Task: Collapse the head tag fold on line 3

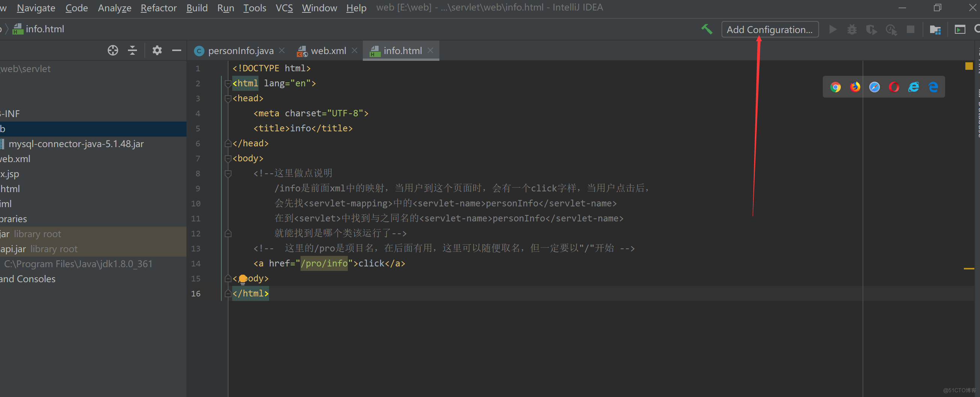Action: (228, 99)
